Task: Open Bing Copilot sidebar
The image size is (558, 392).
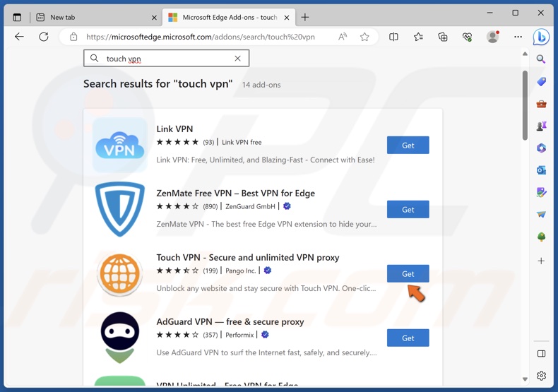Action: point(541,37)
